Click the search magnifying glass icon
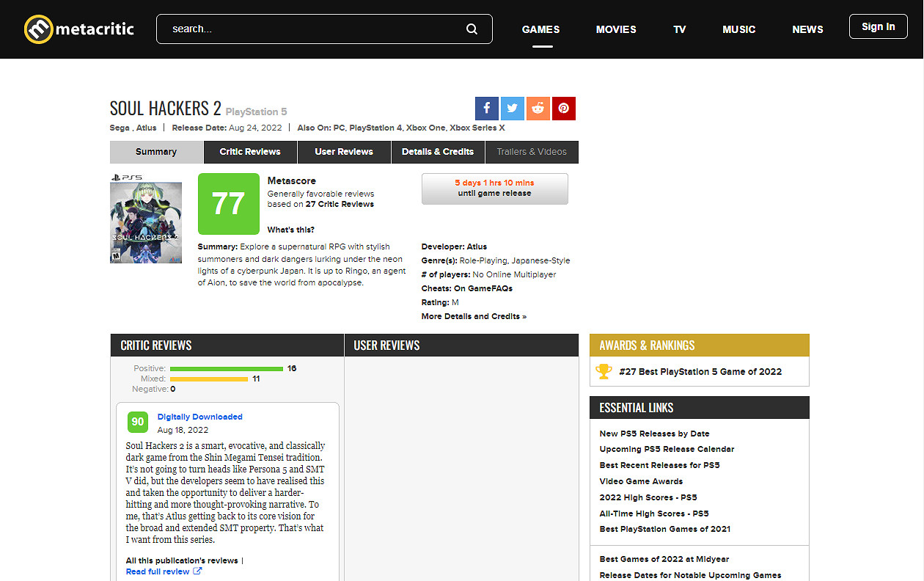This screenshot has height=581, width=924. [x=472, y=29]
